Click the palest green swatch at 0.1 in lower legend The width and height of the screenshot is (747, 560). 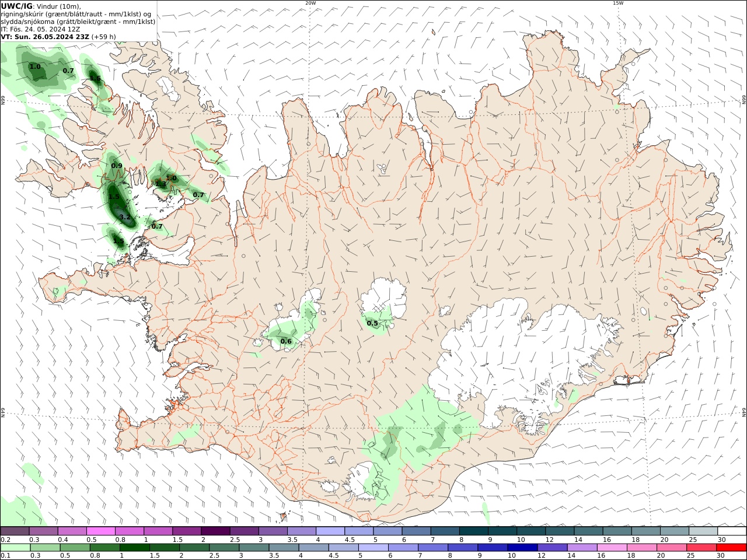tap(16, 548)
